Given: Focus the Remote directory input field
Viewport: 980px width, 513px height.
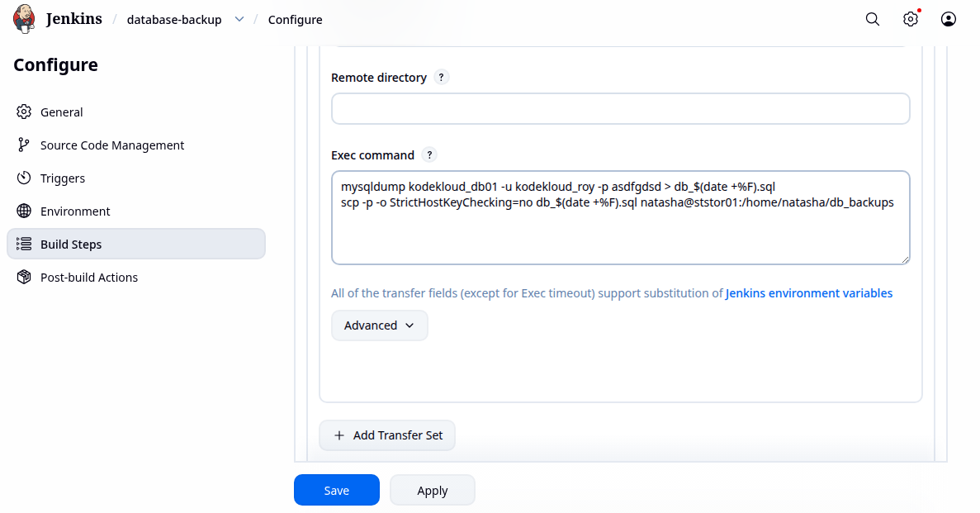Looking at the screenshot, I should tap(621, 109).
